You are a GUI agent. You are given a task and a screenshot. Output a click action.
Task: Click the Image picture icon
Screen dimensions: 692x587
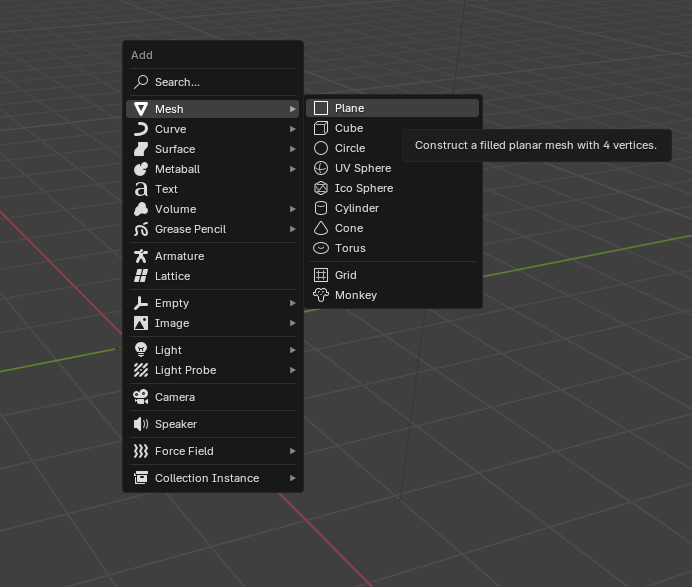[x=141, y=323]
